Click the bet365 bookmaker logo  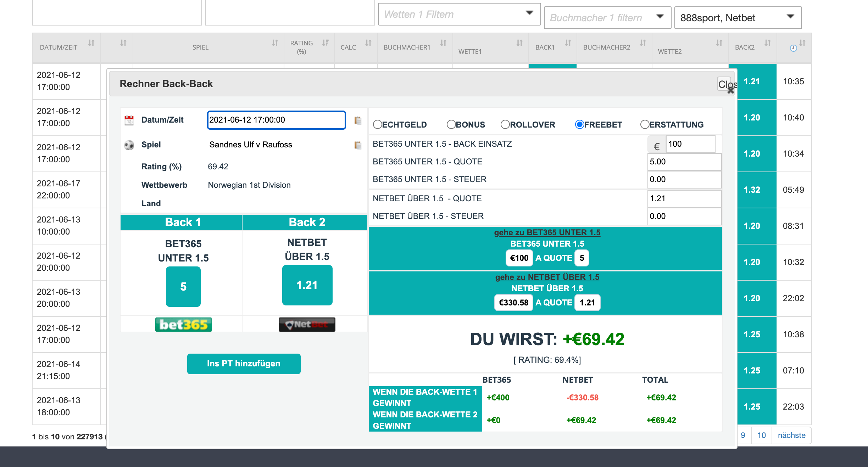point(183,325)
